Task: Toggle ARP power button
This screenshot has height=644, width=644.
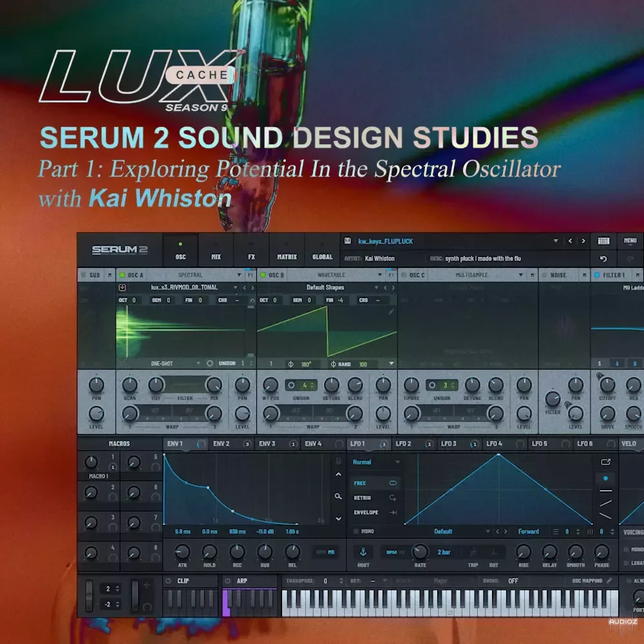Action: (227, 581)
